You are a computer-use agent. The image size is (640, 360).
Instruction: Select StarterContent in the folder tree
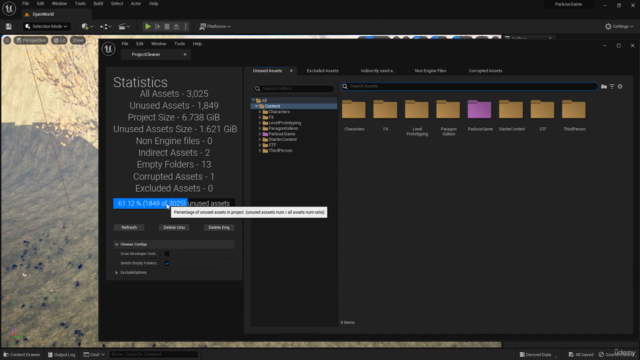tap(282, 140)
